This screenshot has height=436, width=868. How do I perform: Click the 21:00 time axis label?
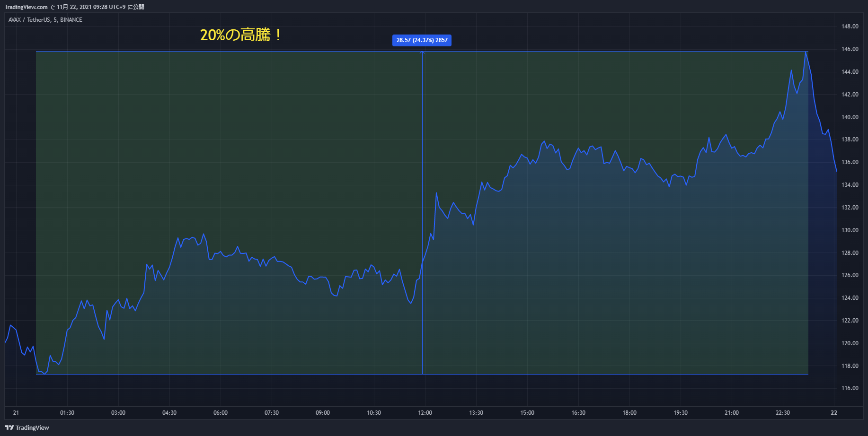(732, 413)
